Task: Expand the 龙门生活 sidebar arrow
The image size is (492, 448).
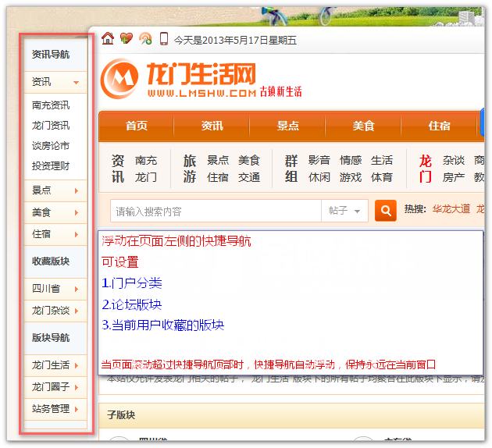Action: [x=77, y=365]
